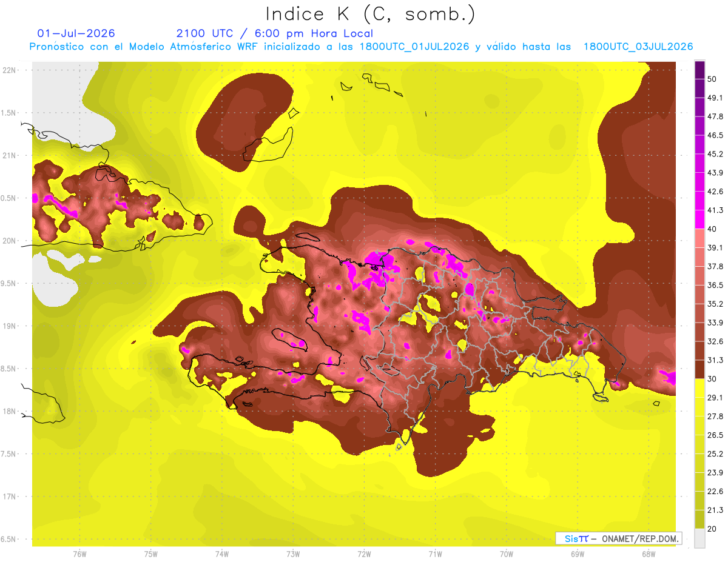Viewport: 728px width, 562px height.
Task: Click the colorbar value '35.2'
Action: click(x=715, y=304)
